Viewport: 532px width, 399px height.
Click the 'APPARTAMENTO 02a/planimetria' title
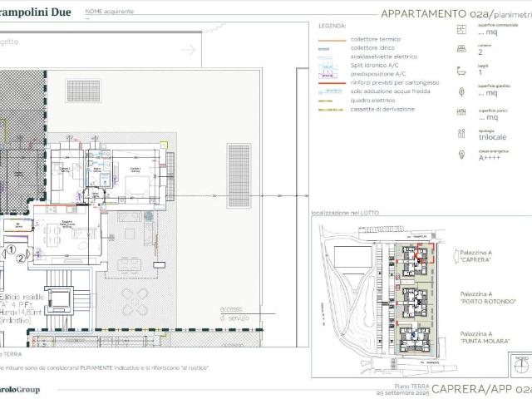456,14
